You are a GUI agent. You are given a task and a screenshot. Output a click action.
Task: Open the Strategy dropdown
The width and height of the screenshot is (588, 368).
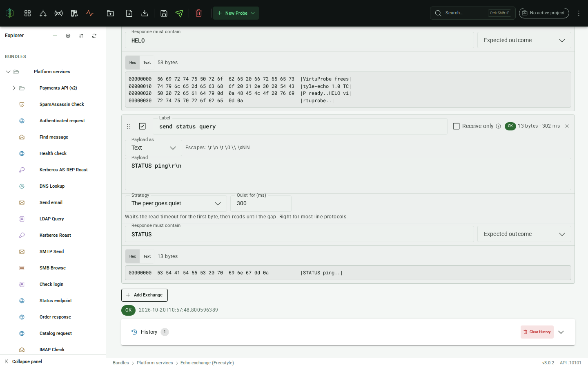(176, 203)
